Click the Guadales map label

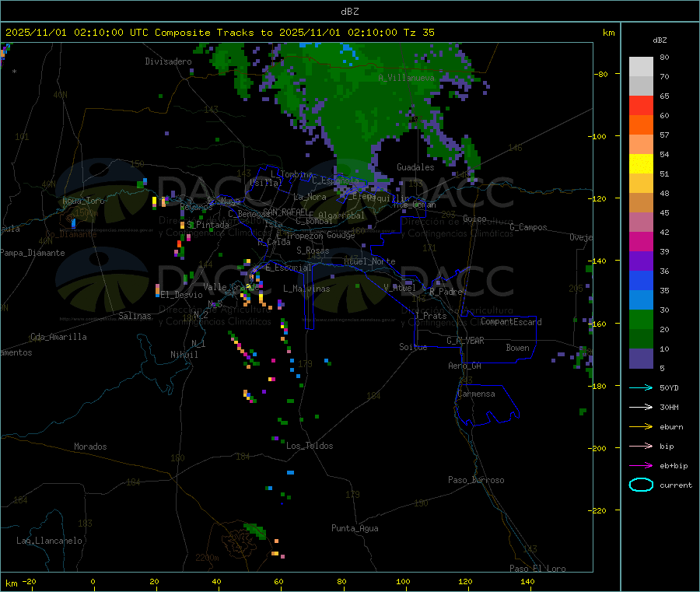click(415, 167)
